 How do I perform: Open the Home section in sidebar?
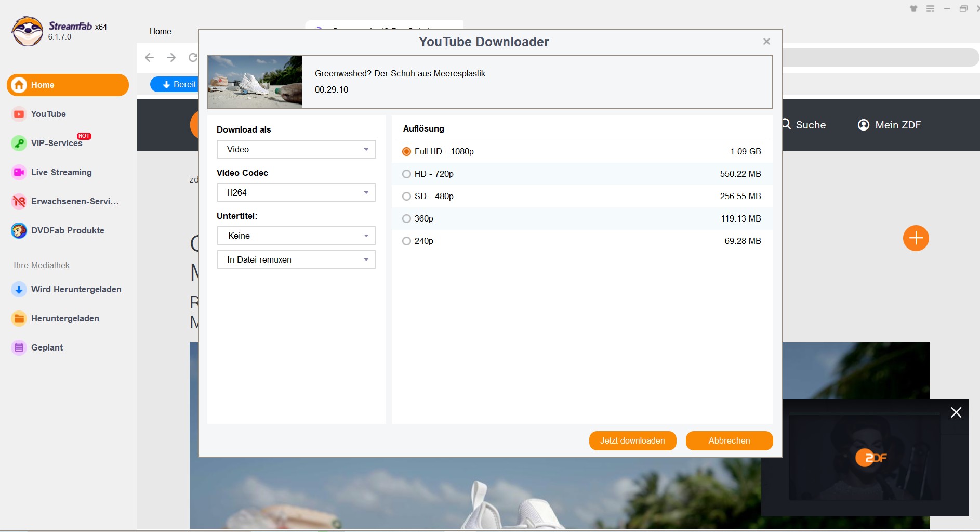[x=68, y=85]
